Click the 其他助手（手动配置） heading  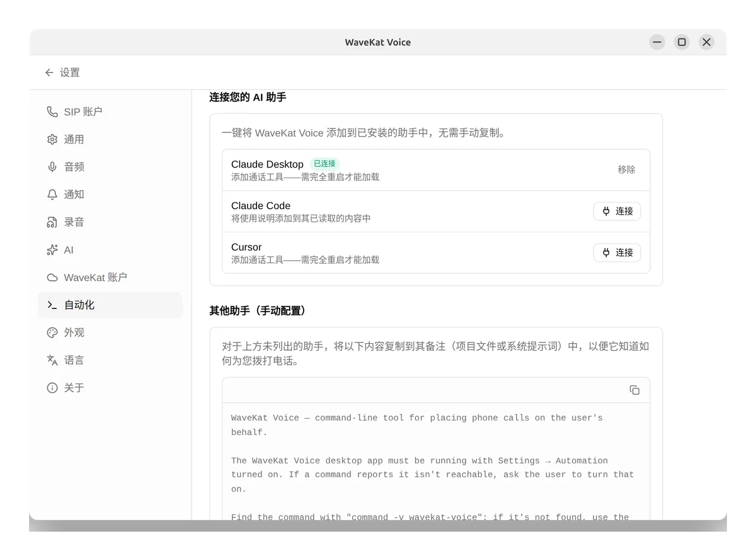coord(259,310)
